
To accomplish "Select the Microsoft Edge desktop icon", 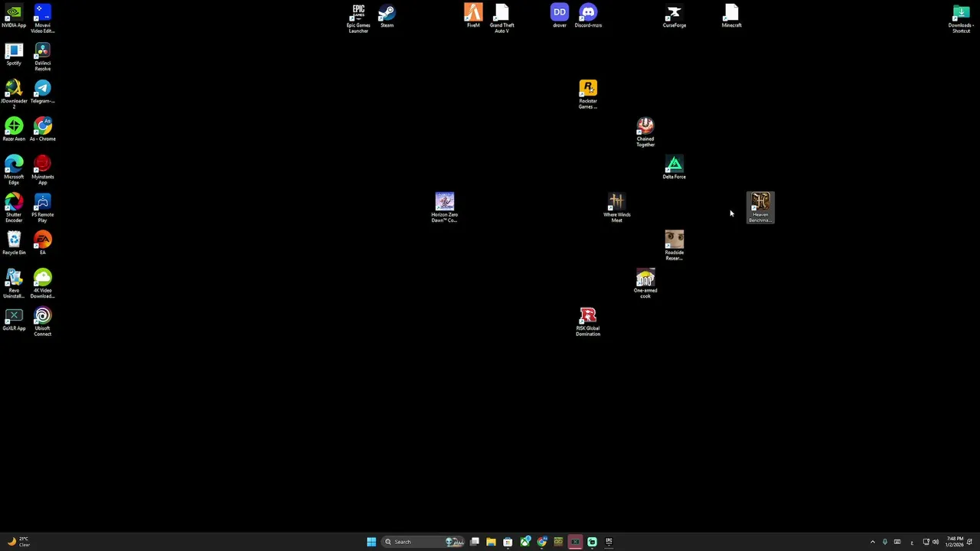I will click(x=14, y=170).
